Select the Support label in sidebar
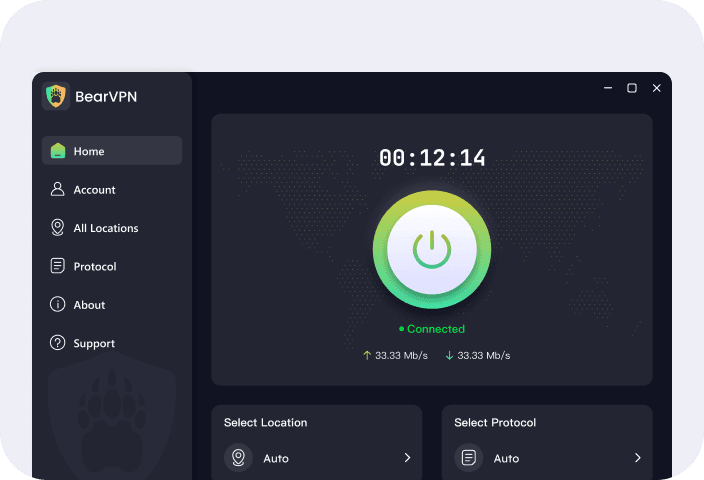 94,343
